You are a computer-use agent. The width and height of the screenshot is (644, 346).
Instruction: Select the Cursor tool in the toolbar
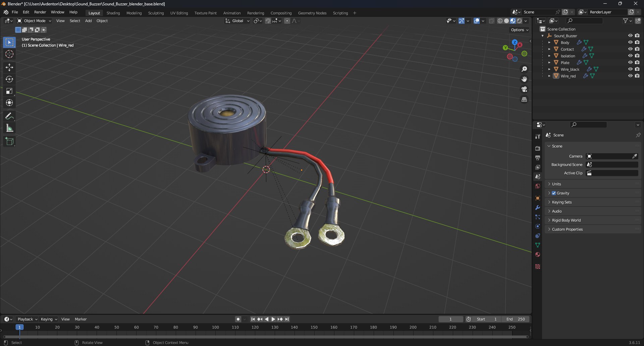click(x=9, y=54)
